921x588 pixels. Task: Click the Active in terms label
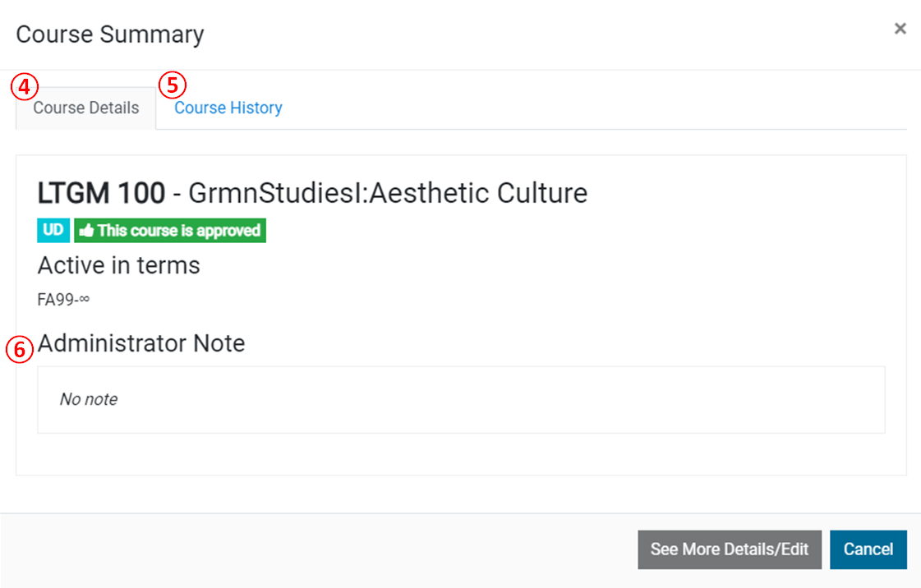[x=118, y=264]
